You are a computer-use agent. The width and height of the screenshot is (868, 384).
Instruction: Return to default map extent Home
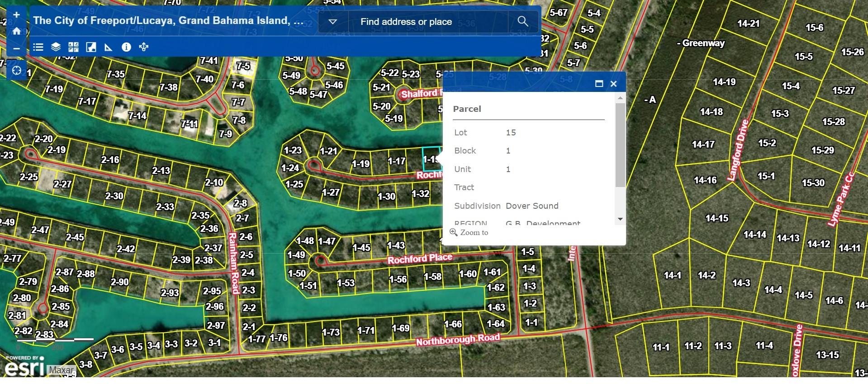pyautogui.click(x=17, y=31)
